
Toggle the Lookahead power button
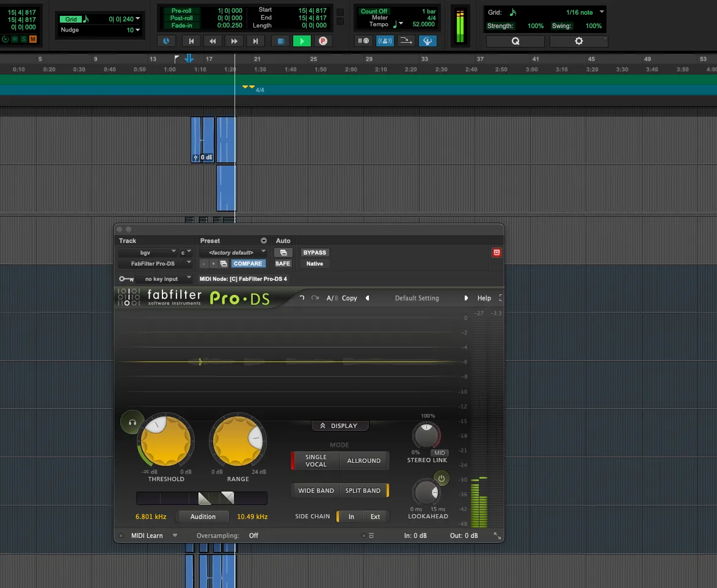[441, 479]
